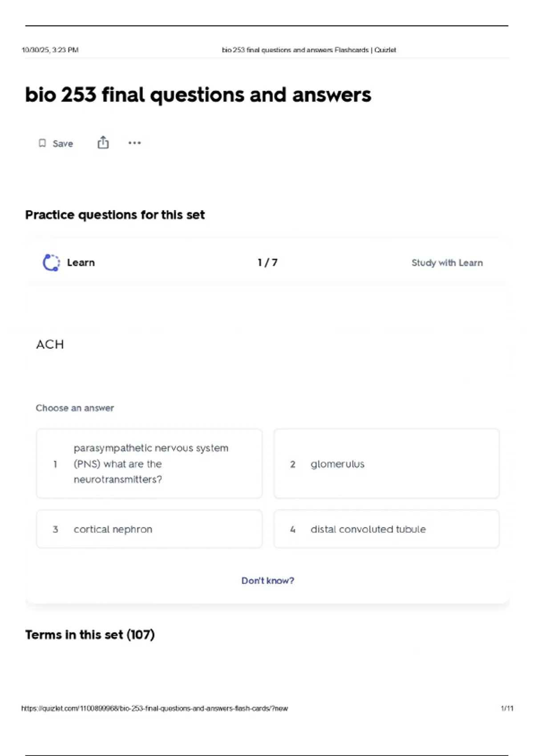
Task: Open the three-dot more options menu
Action: 134,143
